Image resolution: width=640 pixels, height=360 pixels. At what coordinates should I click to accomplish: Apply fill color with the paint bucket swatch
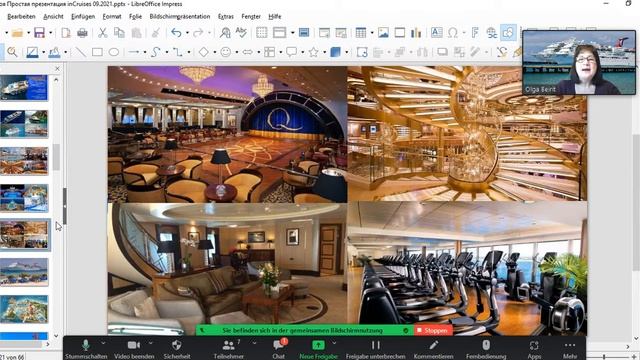click(54, 52)
